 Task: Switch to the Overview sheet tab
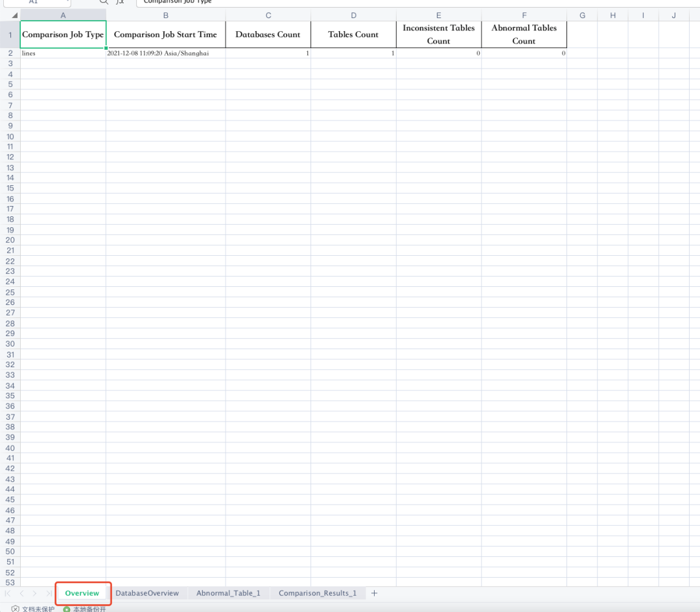(82, 593)
